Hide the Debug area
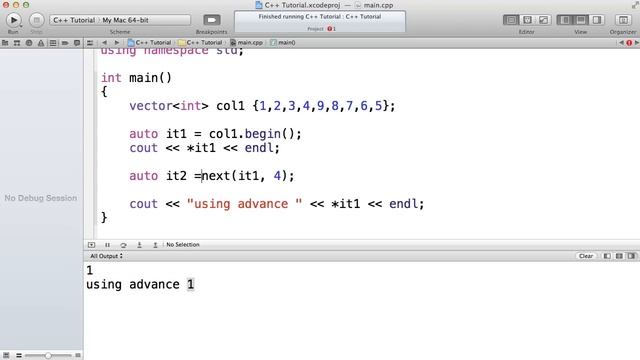The width and height of the screenshot is (640, 360). pyautogui.click(x=581, y=20)
